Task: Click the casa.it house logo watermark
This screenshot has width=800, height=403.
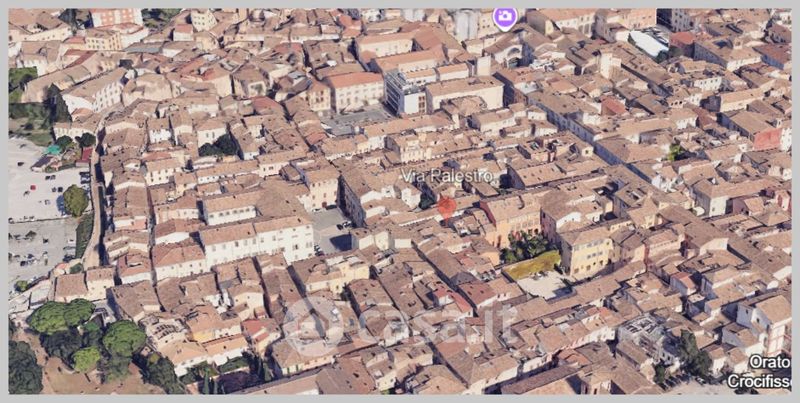Action: (311, 327)
